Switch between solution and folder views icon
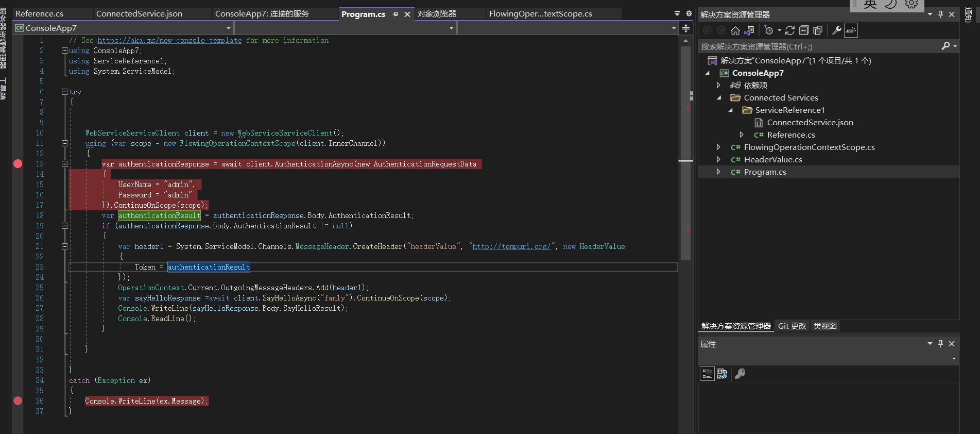This screenshot has height=434, width=980. (749, 30)
